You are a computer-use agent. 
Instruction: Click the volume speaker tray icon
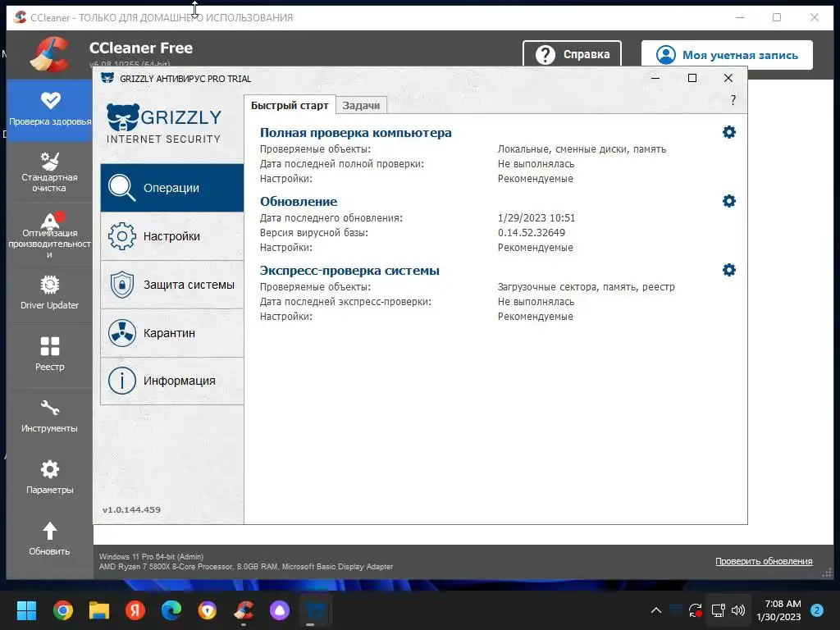(738, 610)
